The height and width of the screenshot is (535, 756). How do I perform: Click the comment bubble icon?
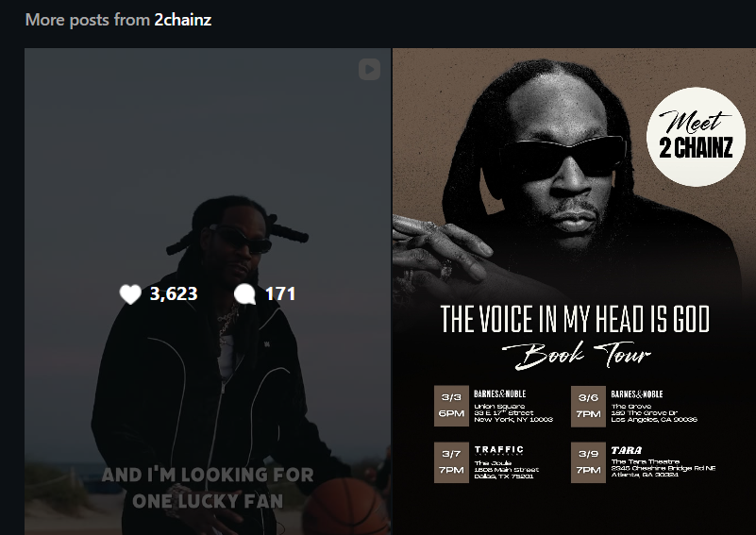(245, 294)
